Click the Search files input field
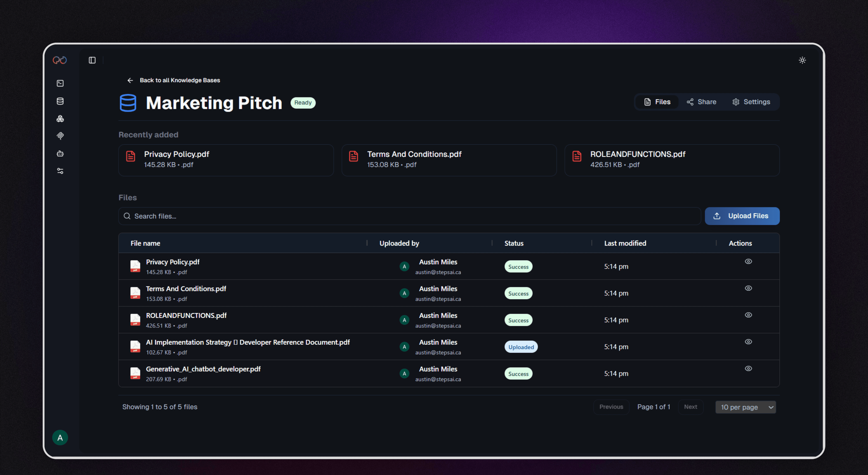Screen dimensions: 868x475 [x=409, y=216]
